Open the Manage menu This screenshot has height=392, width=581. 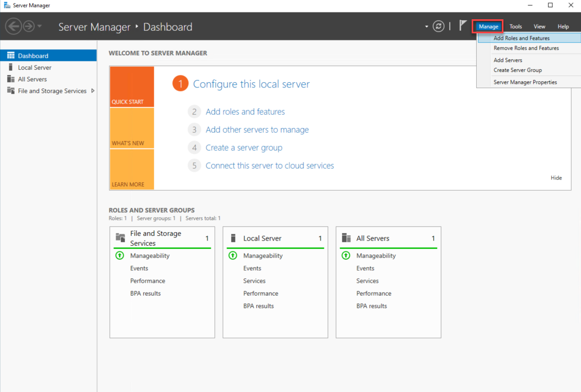tap(488, 27)
